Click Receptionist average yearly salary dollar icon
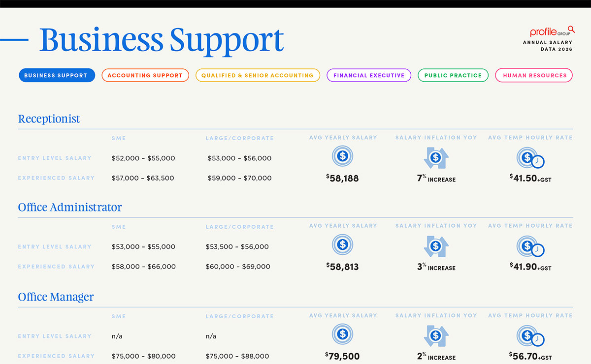 [343, 156]
